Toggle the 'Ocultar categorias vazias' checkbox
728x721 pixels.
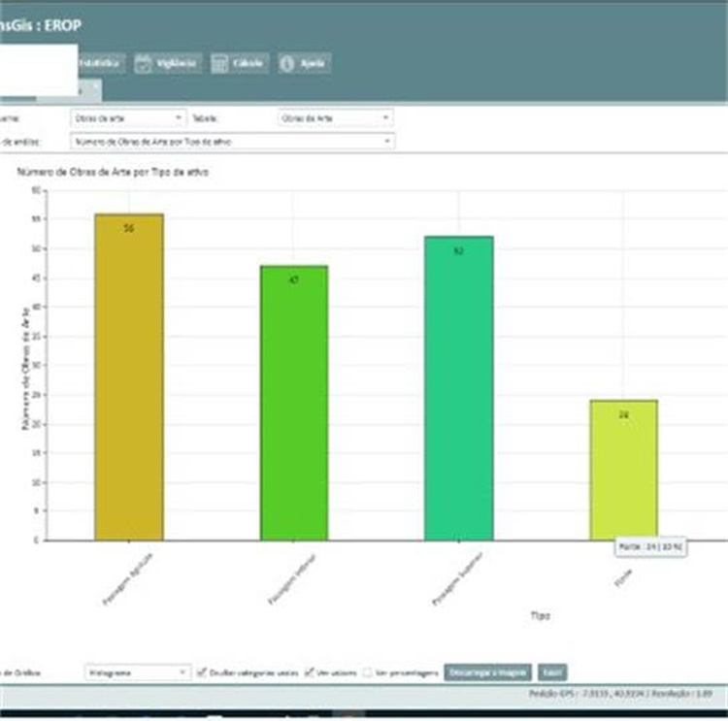click(202, 672)
